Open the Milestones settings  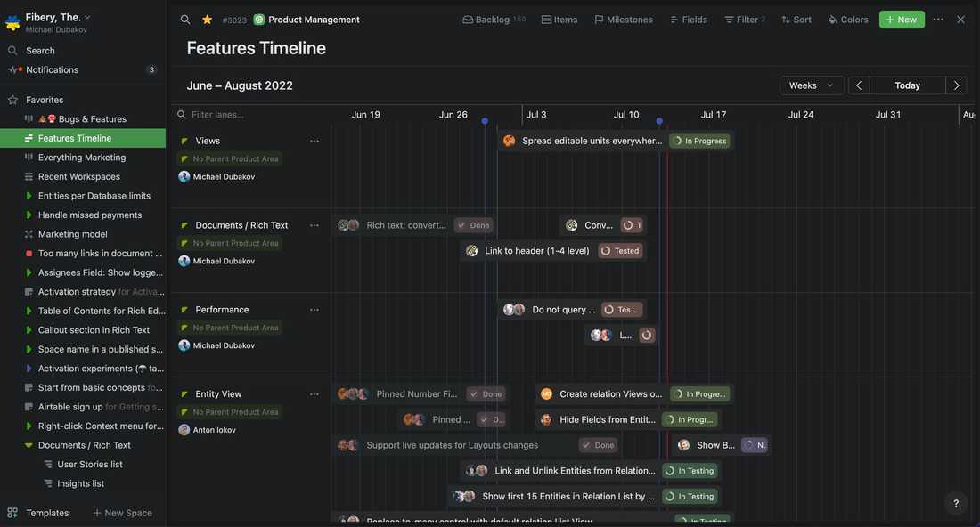[x=623, y=20]
